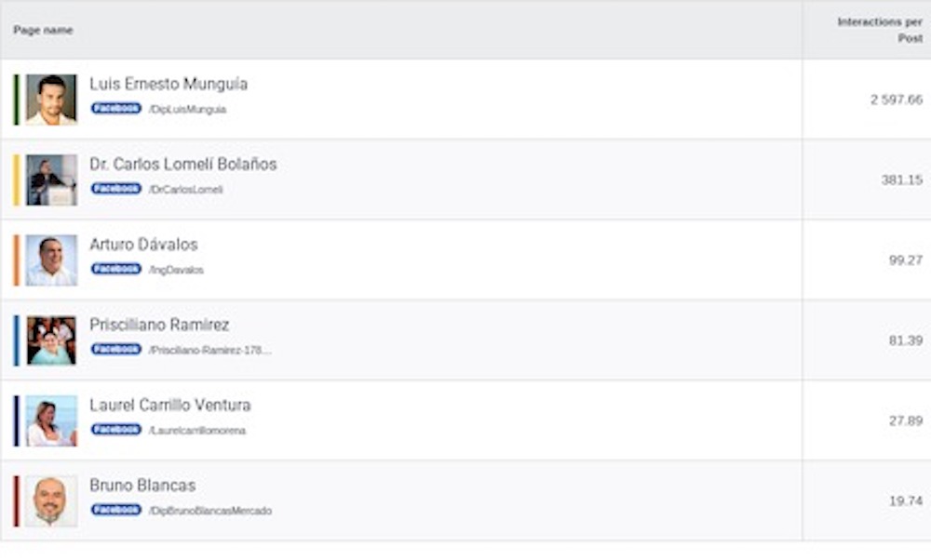The width and height of the screenshot is (931, 560).
Task: Open Luis Ernesto Munguía profile photo
Action: pyautogui.click(x=51, y=100)
